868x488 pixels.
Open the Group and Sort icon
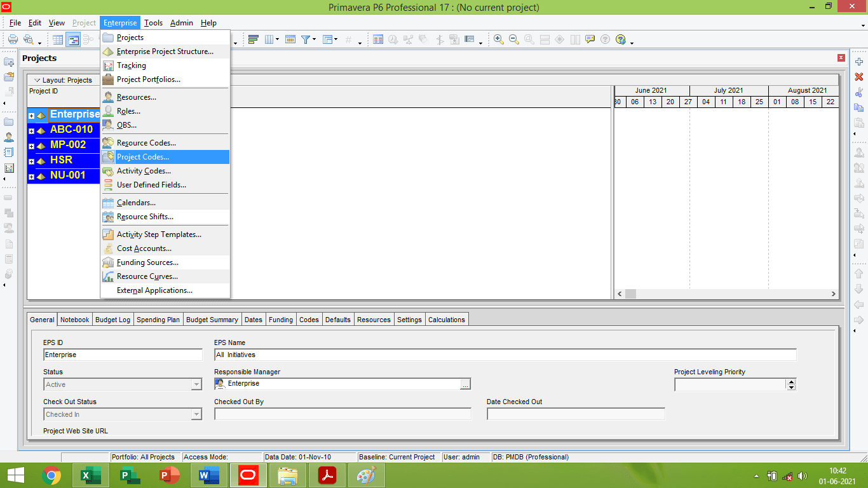tap(328, 39)
